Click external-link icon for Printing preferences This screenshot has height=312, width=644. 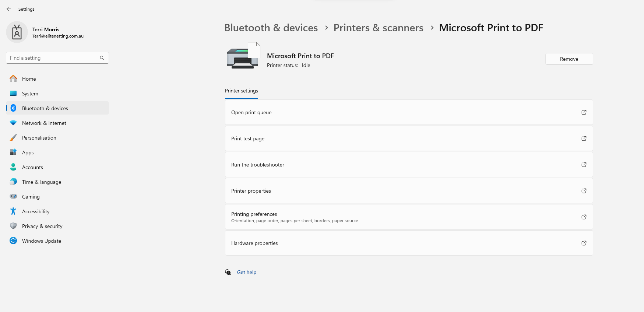click(x=584, y=217)
